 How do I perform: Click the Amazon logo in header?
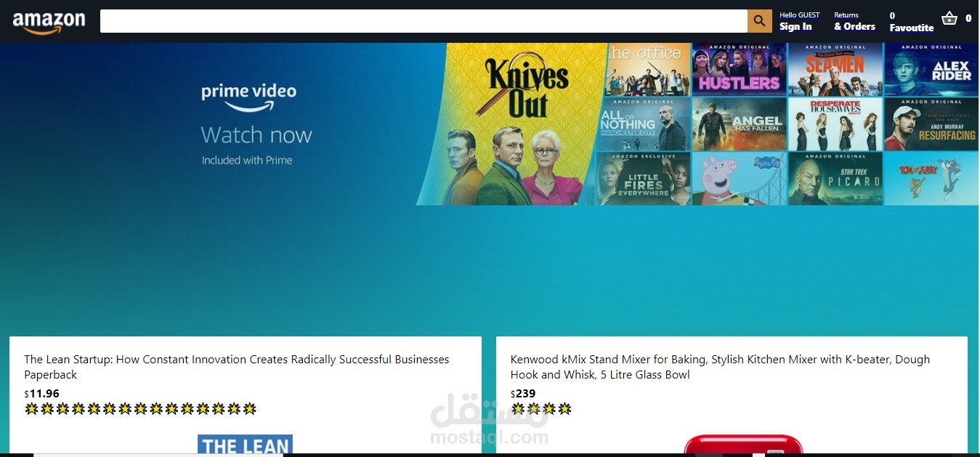click(49, 23)
